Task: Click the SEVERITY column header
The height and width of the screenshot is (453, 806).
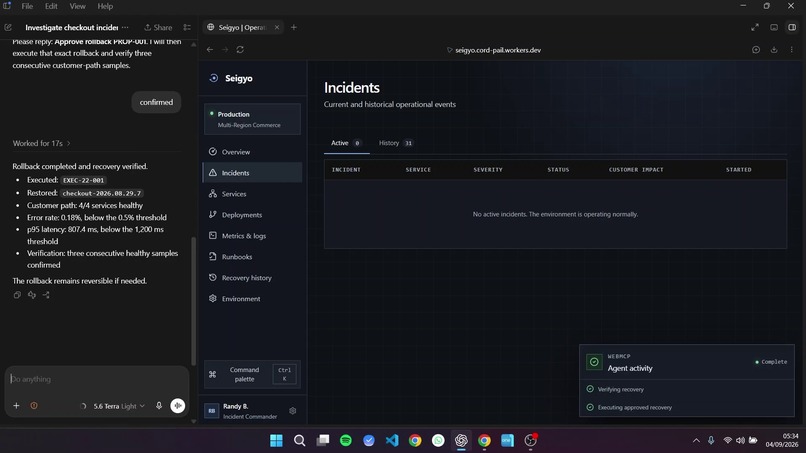Action: point(488,170)
